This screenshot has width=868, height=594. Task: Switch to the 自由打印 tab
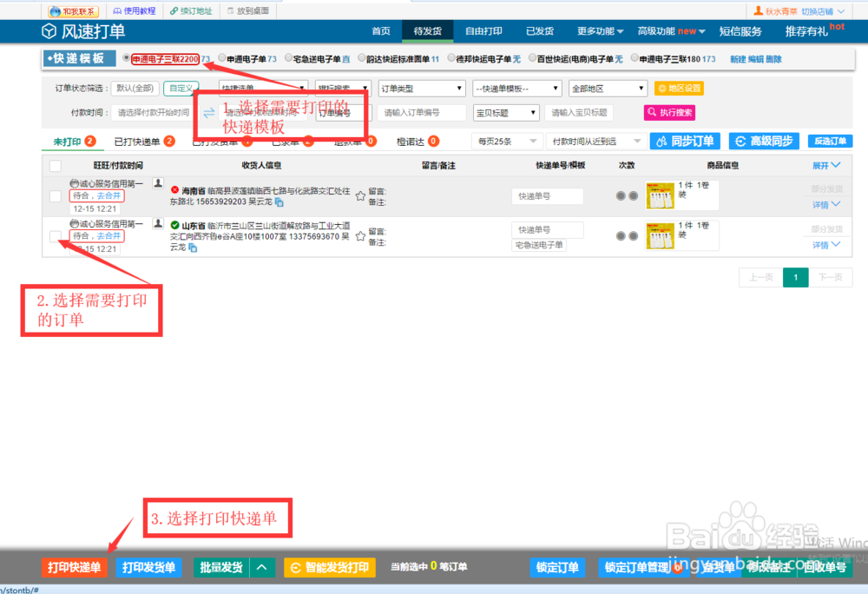point(483,30)
